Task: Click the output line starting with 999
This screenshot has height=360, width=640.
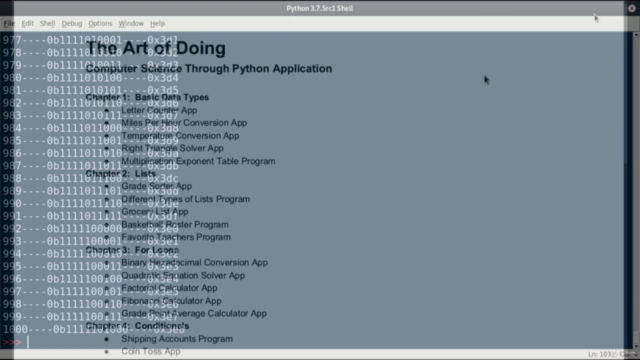Action: (91, 317)
